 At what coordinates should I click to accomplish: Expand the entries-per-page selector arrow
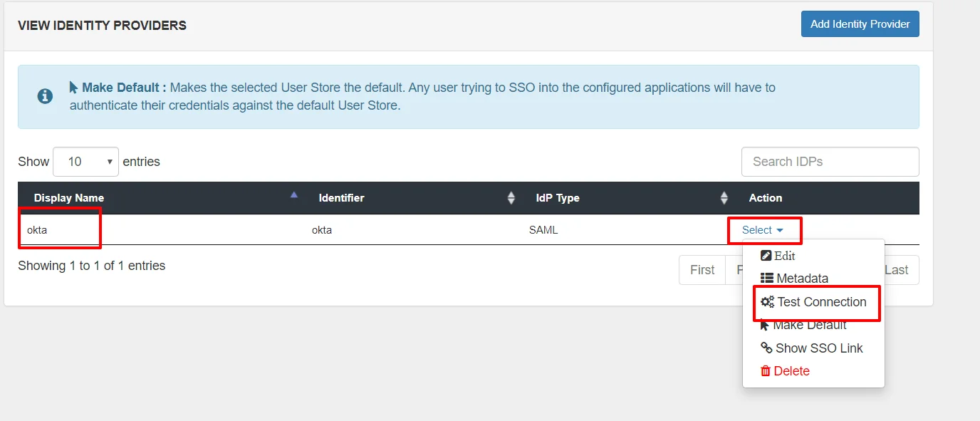(x=110, y=161)
